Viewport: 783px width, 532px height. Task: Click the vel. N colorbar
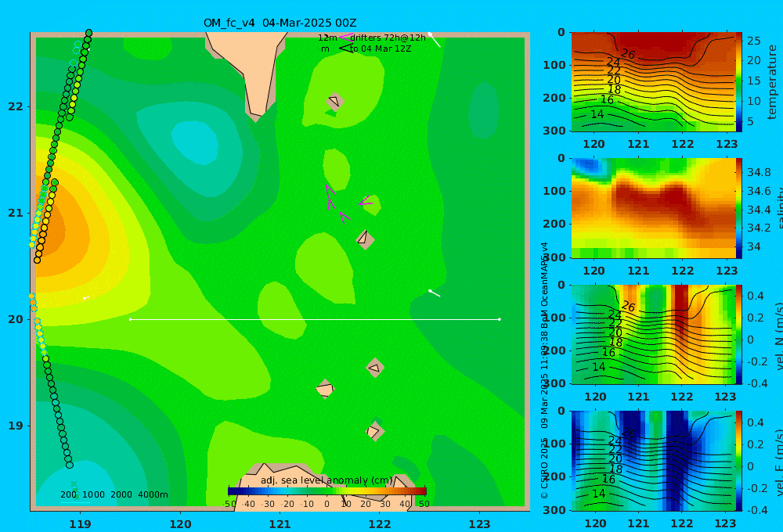point(739,334)
